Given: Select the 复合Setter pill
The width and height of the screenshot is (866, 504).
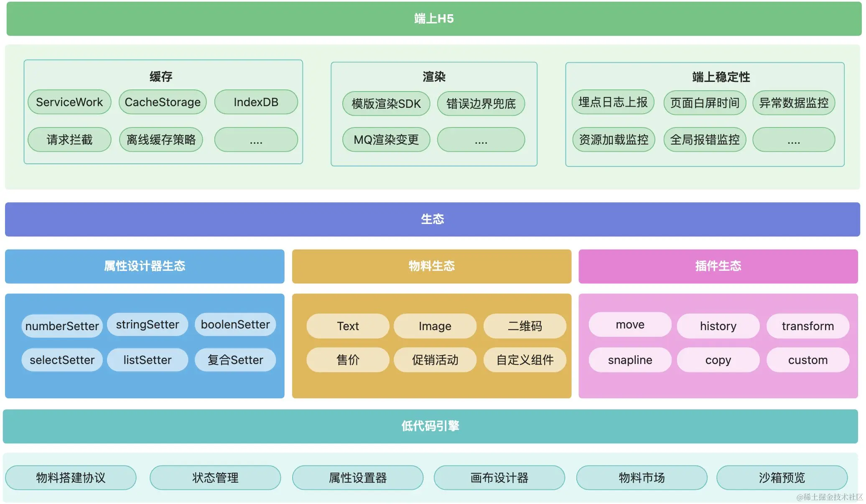Looking at the screenshot, I should [235, 360].
